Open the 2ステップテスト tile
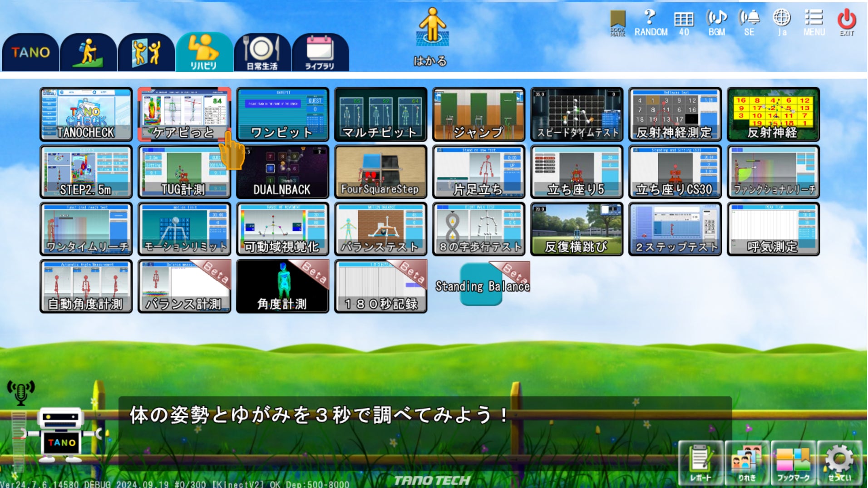The image size is (868, 488). (675, 229)
